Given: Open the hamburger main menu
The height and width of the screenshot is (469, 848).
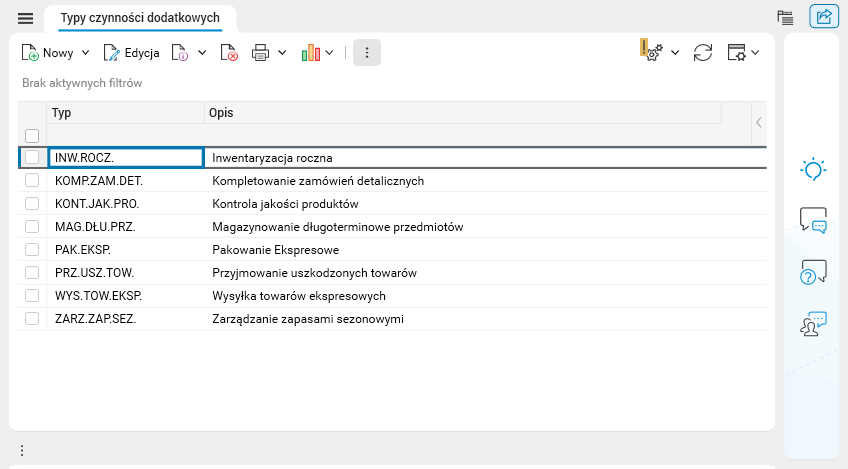Looking at the screenshot, I should coord(25,18).
